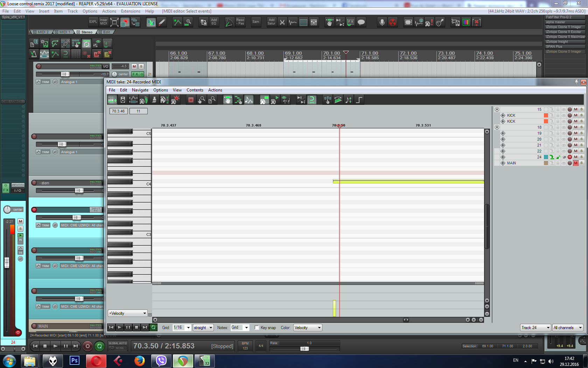This screenshot has height=368, width=588.
Task: Open the Color Velocity dropdown
Action: coord(308,328)
